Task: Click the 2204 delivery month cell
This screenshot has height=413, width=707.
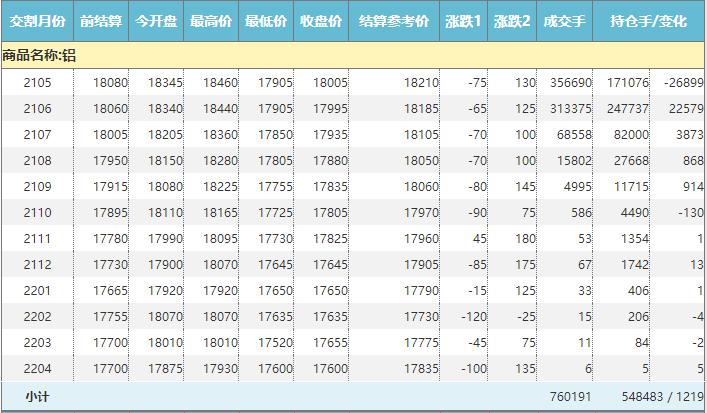Action: pos(38,368)
